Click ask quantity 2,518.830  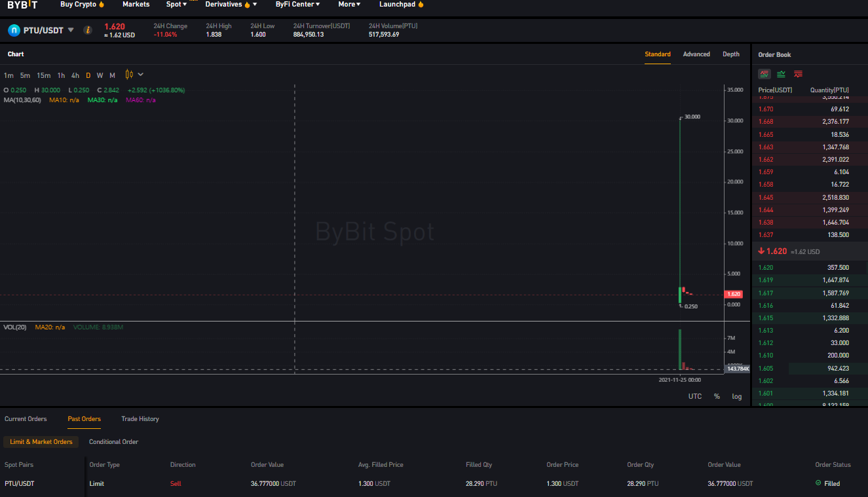click(x=836, y=197)
